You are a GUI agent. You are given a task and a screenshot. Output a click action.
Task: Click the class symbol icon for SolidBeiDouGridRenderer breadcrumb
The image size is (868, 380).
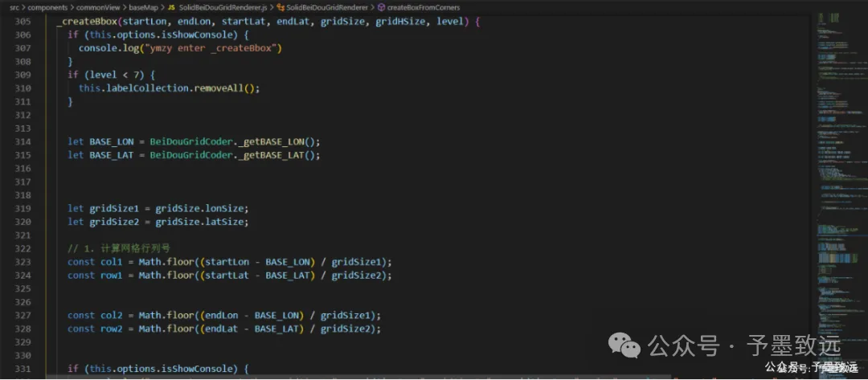280,8
